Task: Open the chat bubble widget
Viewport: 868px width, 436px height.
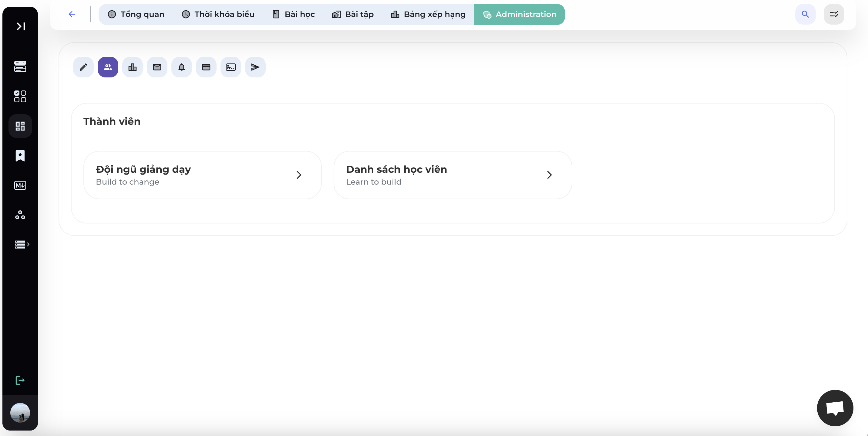Action: (x=835, y=408)
